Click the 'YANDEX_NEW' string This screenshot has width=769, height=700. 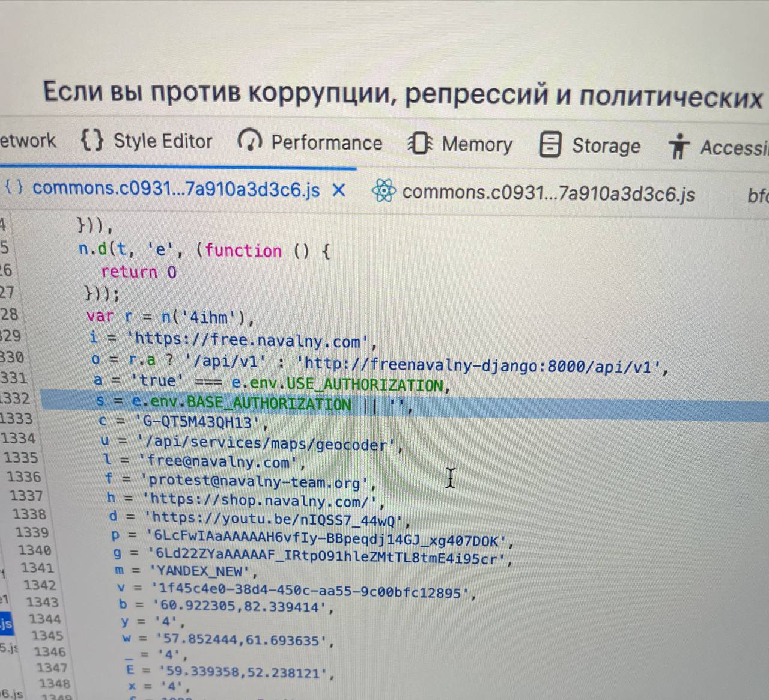point(198,571)
